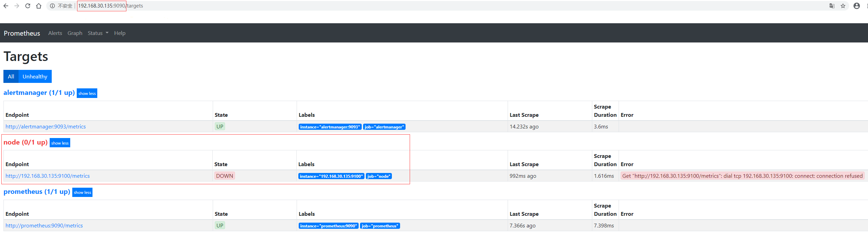Click the 3.6ms scrape duration value
Screen dimensions: 868x249
[601, 127]
